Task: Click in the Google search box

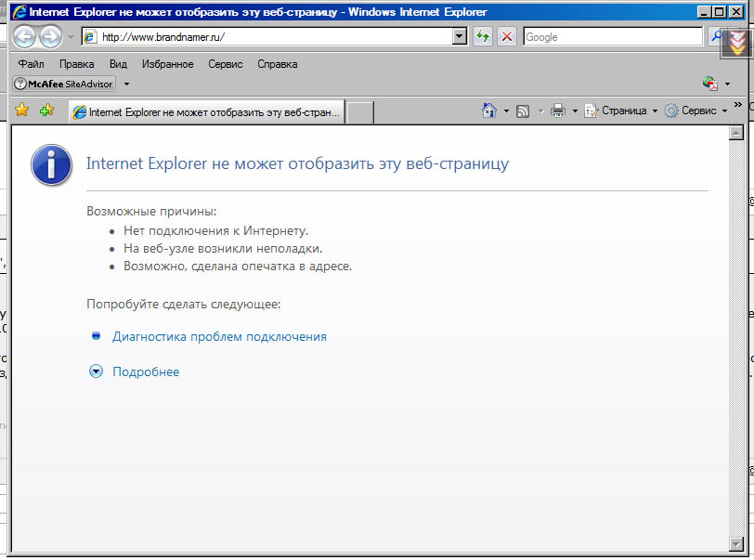Action: click(x=611, y=37)
